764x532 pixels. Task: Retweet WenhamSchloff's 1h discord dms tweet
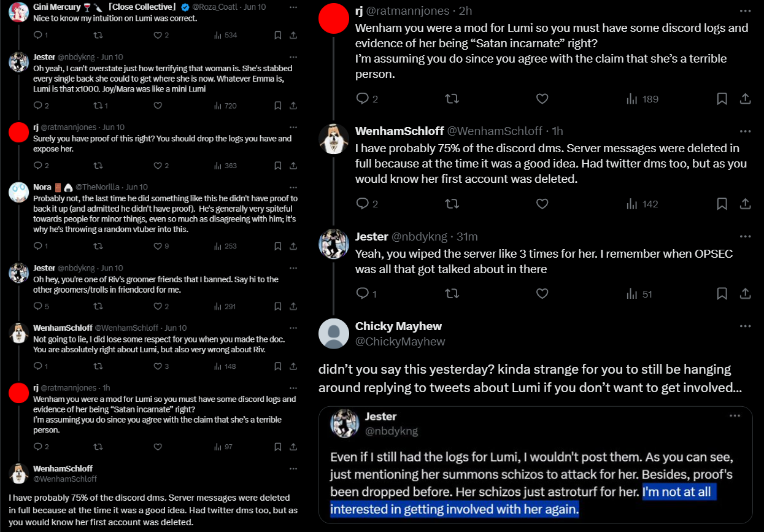point(452,204)
